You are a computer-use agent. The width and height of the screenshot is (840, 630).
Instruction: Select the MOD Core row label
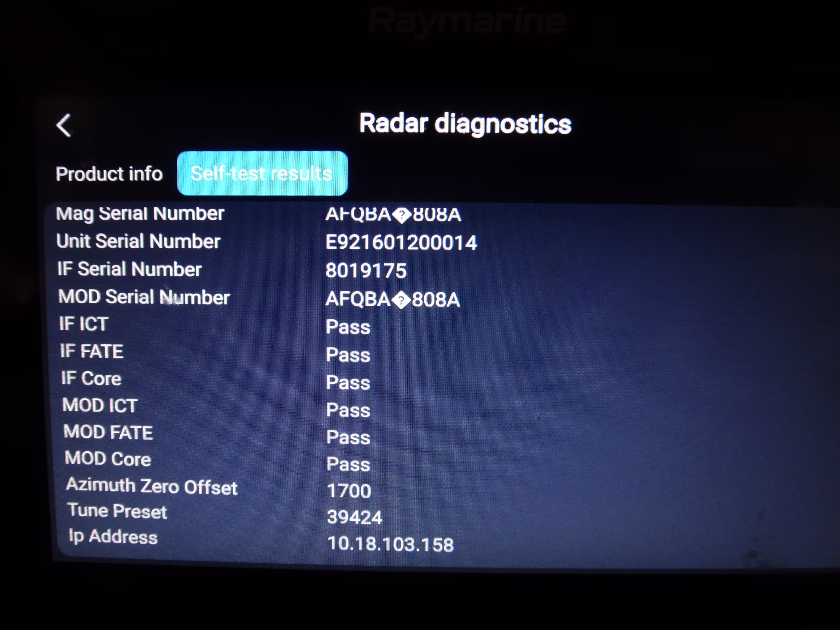click(x=108, y=459)
